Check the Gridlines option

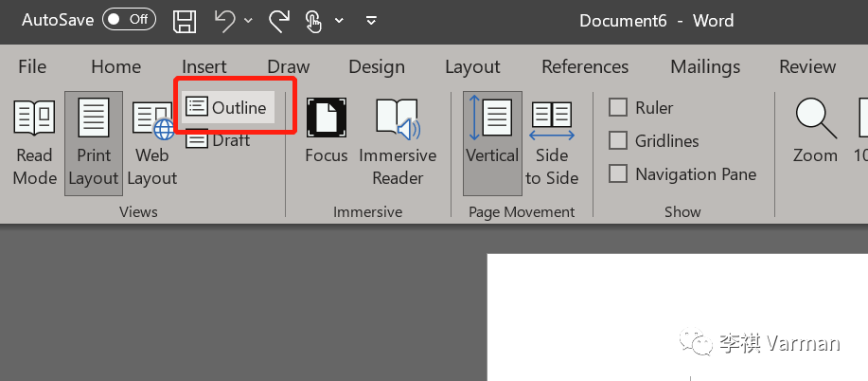(x=618, y=140)
